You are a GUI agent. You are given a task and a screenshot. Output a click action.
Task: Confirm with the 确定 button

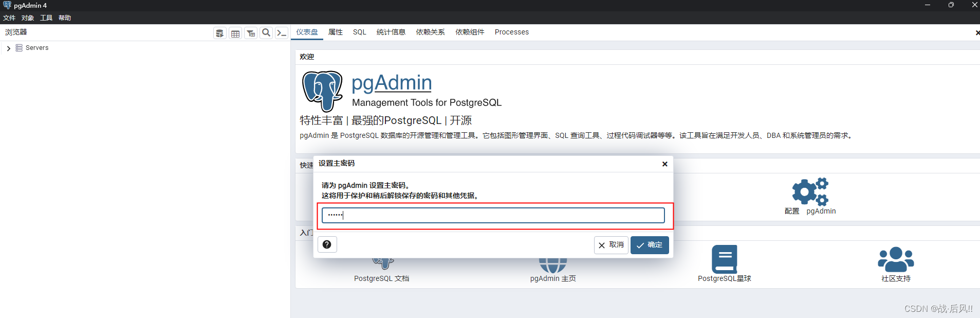click(x=650, y=245)
